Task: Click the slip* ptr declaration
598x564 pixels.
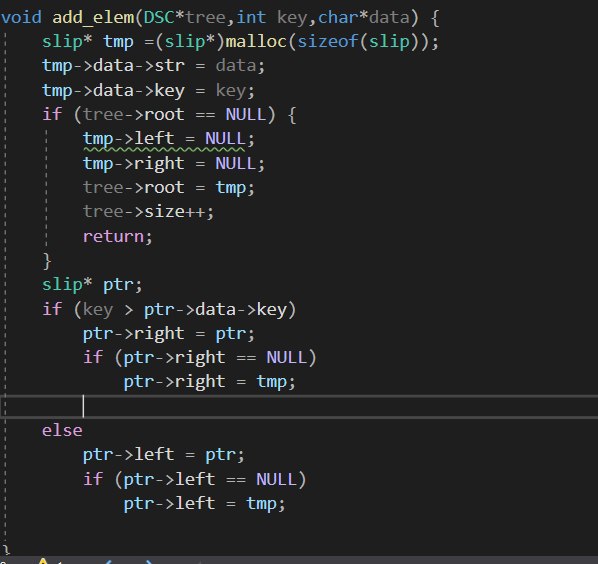Action: [92, 285]
